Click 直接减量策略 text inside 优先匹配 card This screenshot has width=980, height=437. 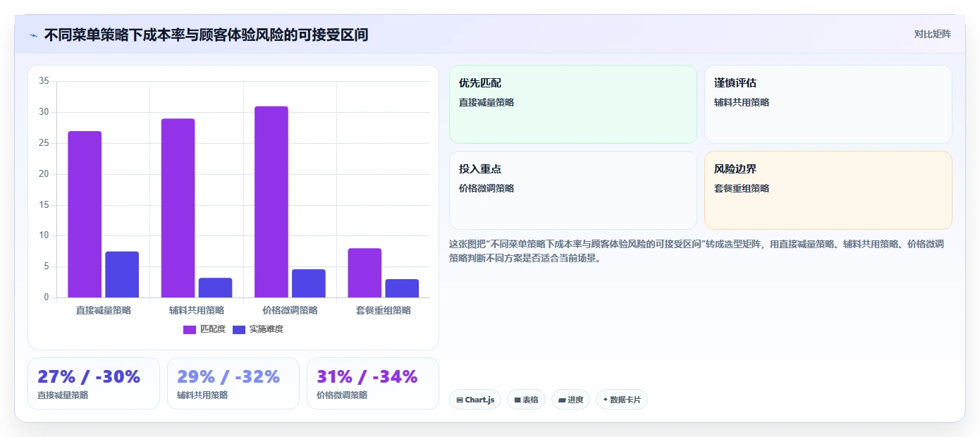click(x=486, y=102)
